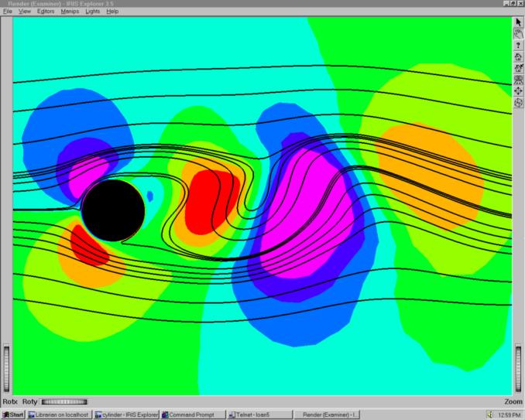
Task: Open the Manips menu
Action: coord(70,12)
